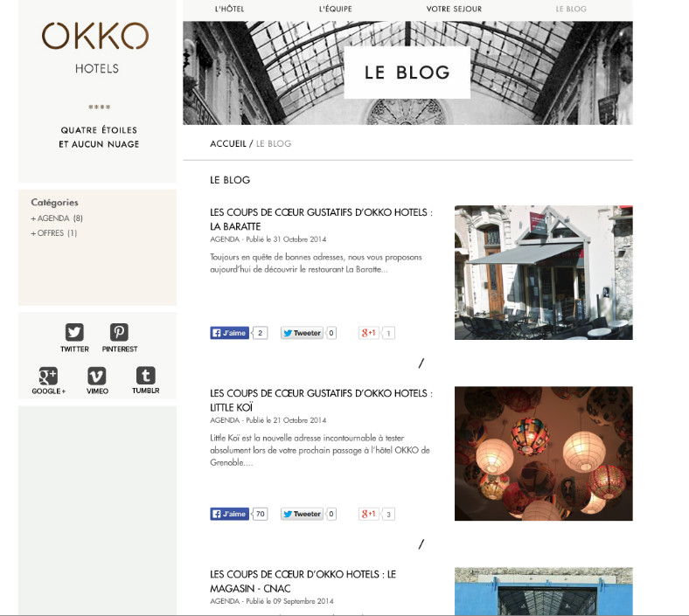Open the Tumblr social icon
This screenshot has height=616, width=689.
(x=145, y=376)
